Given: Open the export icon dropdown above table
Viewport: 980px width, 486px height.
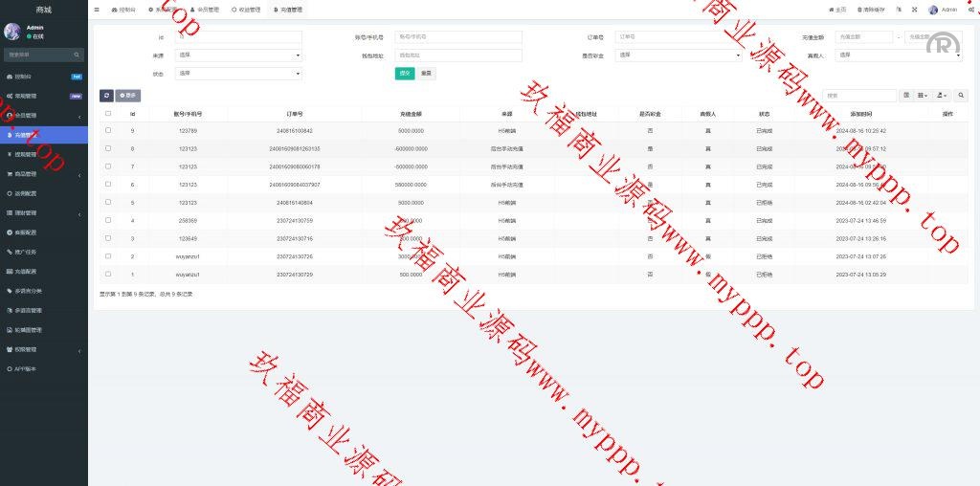Looking at the screenshot, I should coord(943,96).
